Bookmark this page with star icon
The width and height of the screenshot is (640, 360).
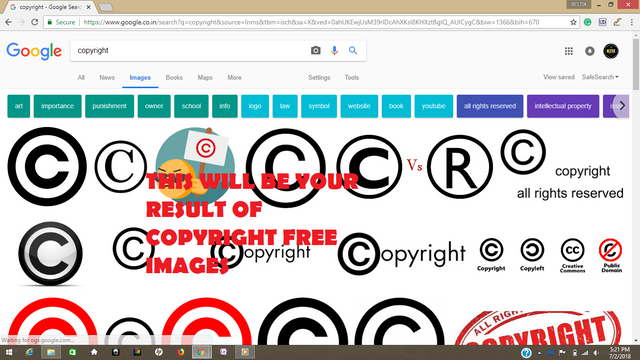[573, 22]
